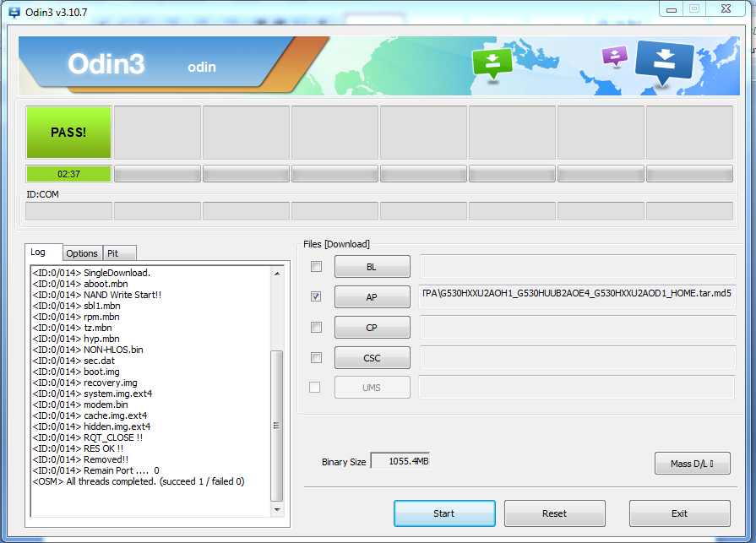Select log line 'modem.bin'
This screenshot has height=543, width=756.
coord(80,405)
